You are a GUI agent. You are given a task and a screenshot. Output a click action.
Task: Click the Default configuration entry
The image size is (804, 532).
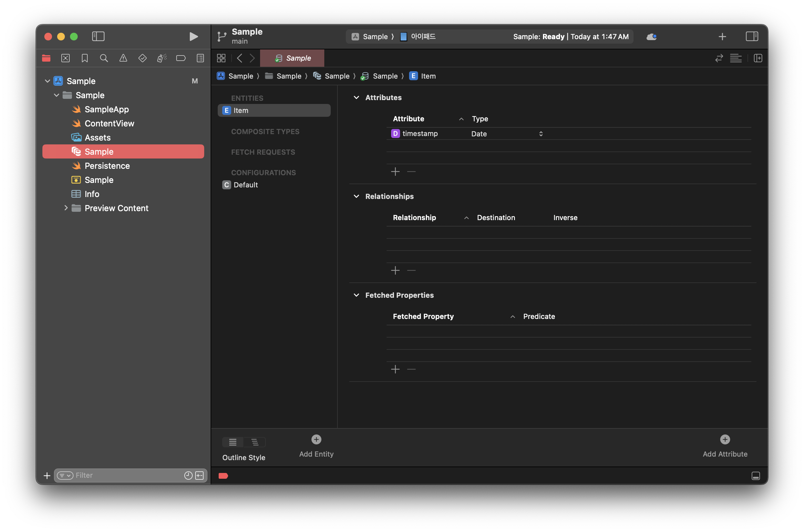[246, 184]
